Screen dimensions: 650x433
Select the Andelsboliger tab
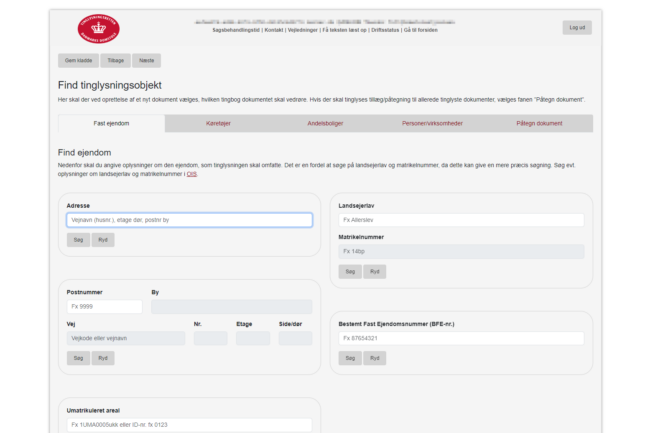point(325,123)
